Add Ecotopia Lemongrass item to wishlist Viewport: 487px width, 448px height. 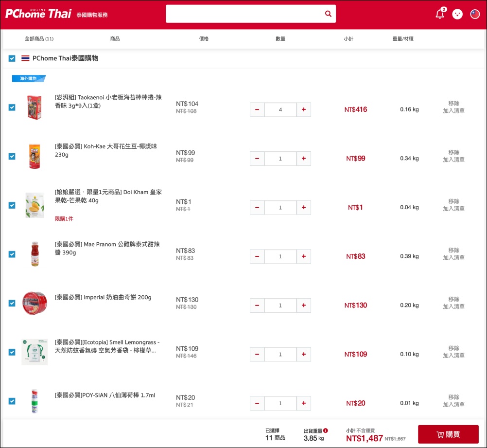(x=453, y=356)
